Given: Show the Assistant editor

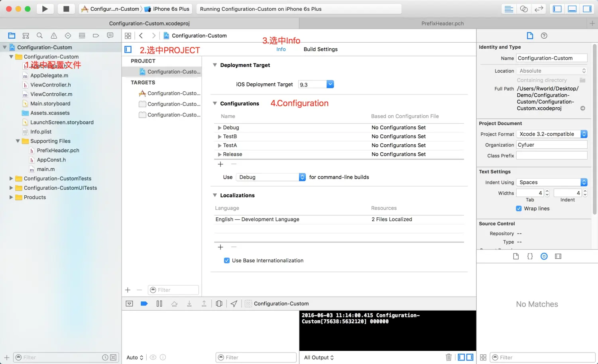Looking at the screenshot, I should pos(524,9).
